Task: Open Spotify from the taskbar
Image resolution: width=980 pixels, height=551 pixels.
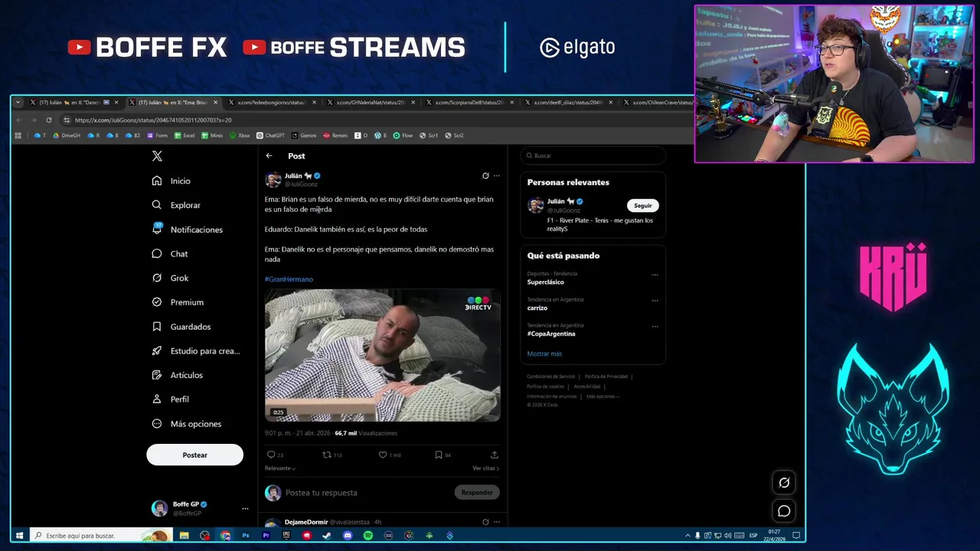Action: point(367,536)
